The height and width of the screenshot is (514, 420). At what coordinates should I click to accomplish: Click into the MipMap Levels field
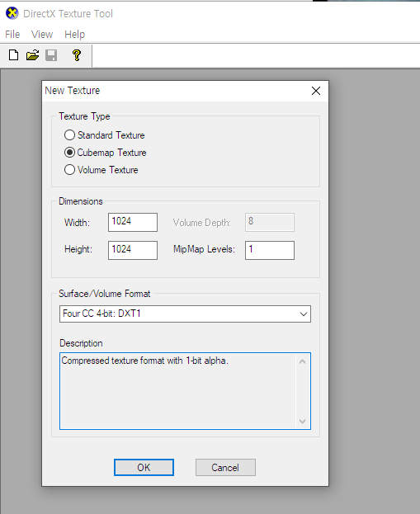click(x=270, y=250)
